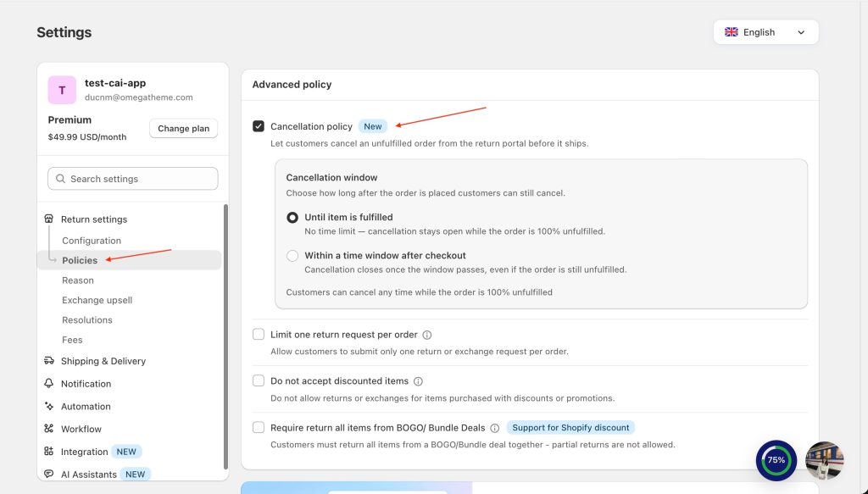The width and height of the screenshot is (868, 494).
Task: Open the Workflow section
Action: coord(81,430)
